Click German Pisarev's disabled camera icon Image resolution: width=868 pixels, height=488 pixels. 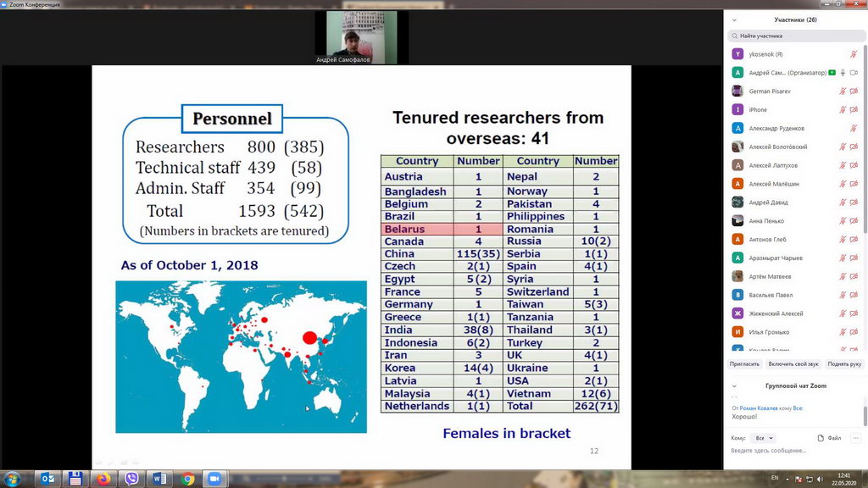pos(854,91)
